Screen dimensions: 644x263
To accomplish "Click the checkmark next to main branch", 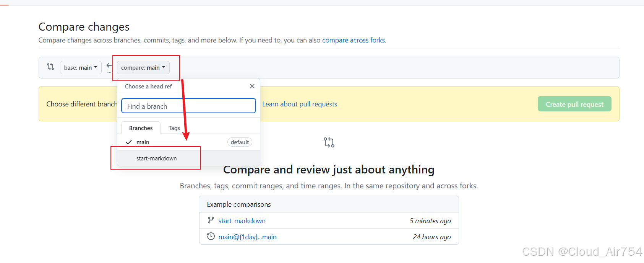I will click(x=129, y=142).
